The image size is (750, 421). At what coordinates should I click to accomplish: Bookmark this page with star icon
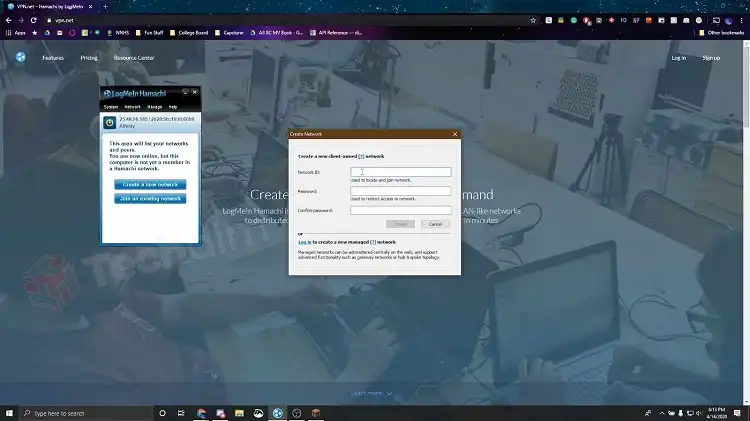point(533,20)
